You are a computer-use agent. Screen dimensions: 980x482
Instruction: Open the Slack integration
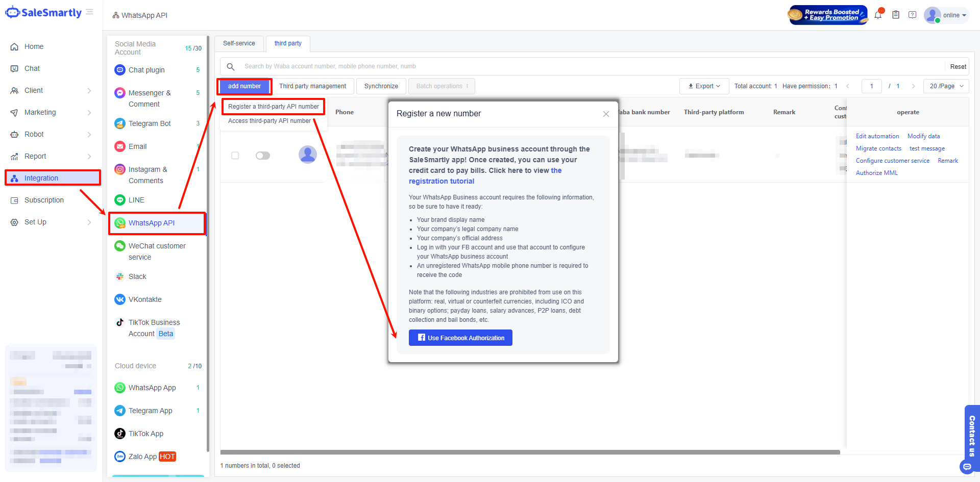pyautogui.click(x=137, y=276)
